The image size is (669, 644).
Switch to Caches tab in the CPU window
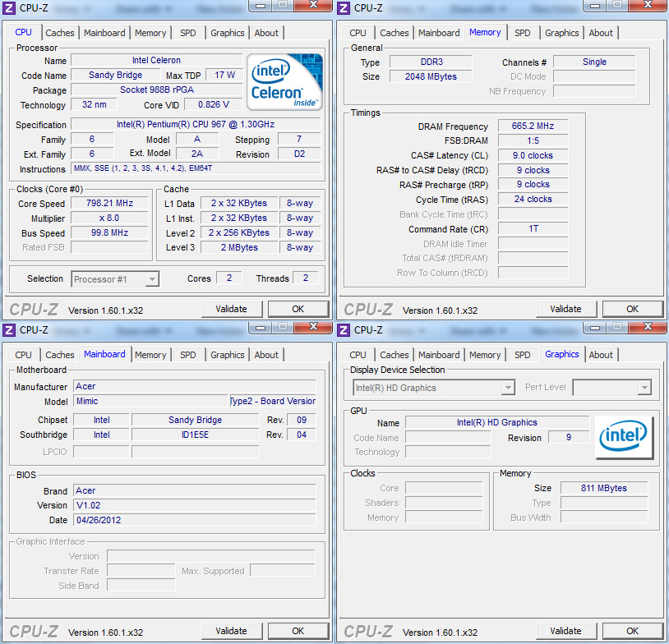(x=60, y=33)
